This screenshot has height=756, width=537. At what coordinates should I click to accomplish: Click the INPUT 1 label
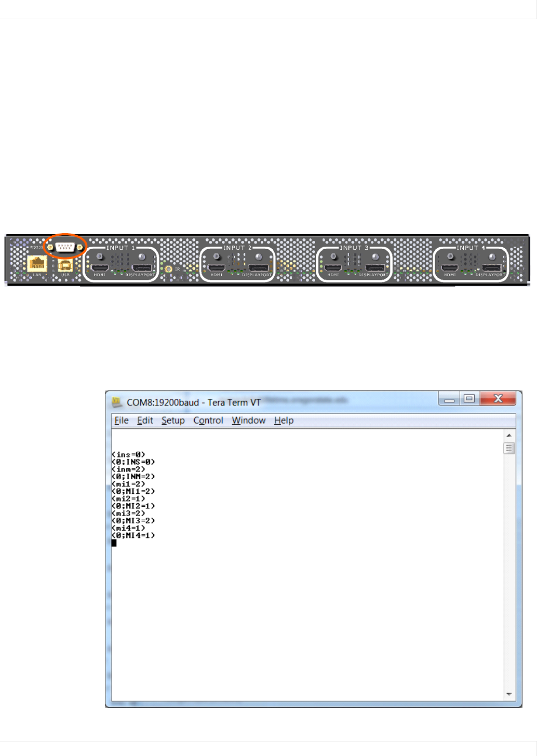click(x=120, y=248)
